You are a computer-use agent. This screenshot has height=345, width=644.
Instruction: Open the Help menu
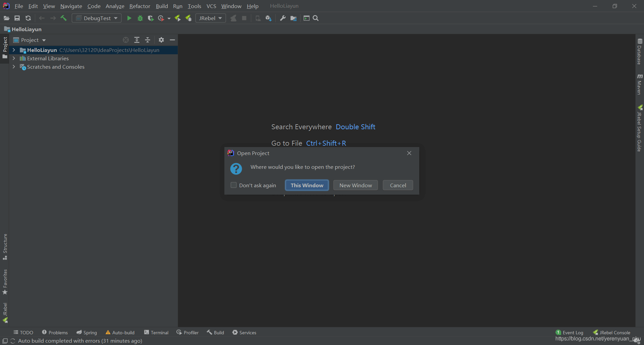253,6
